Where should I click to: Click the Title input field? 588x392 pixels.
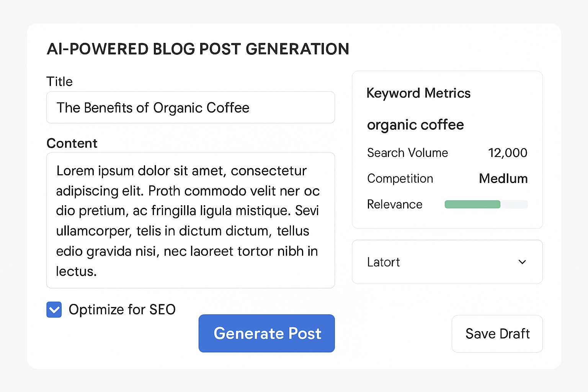pyautogui.click(x=190, y=108)
